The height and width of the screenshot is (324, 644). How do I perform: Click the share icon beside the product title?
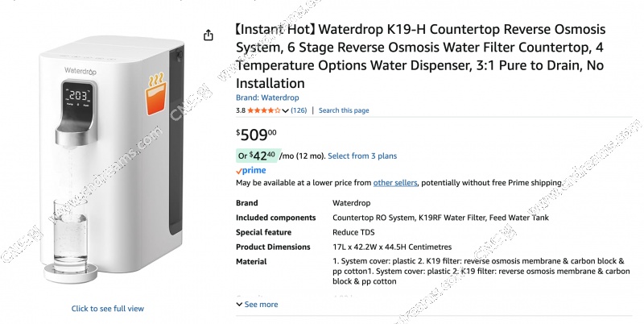[208, 35]
